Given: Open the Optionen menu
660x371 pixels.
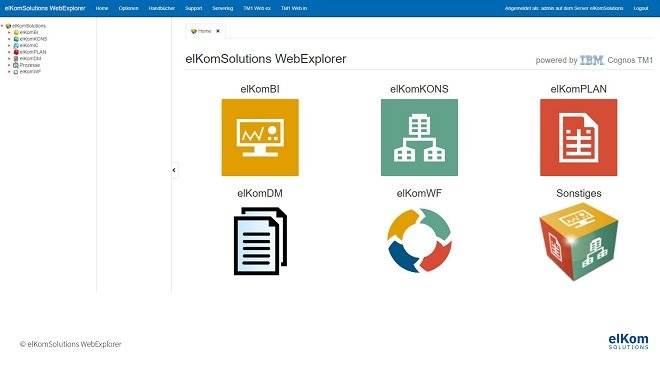Looking at the screenshot, I should [x=128, y=8].
